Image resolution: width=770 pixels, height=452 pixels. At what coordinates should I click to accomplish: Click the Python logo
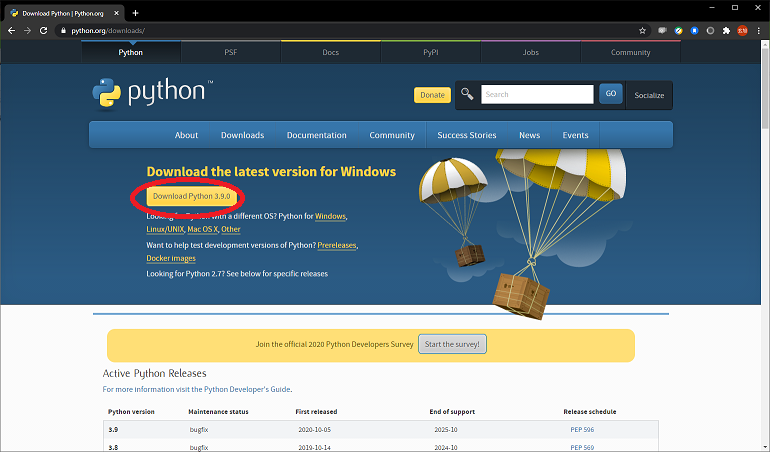coord(153,92)
